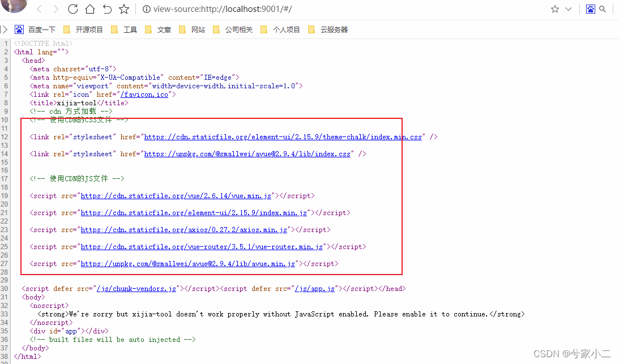Click the noscript 'We're sorry' message line
Screen dimensions: 619x364
tap(281, 314)
